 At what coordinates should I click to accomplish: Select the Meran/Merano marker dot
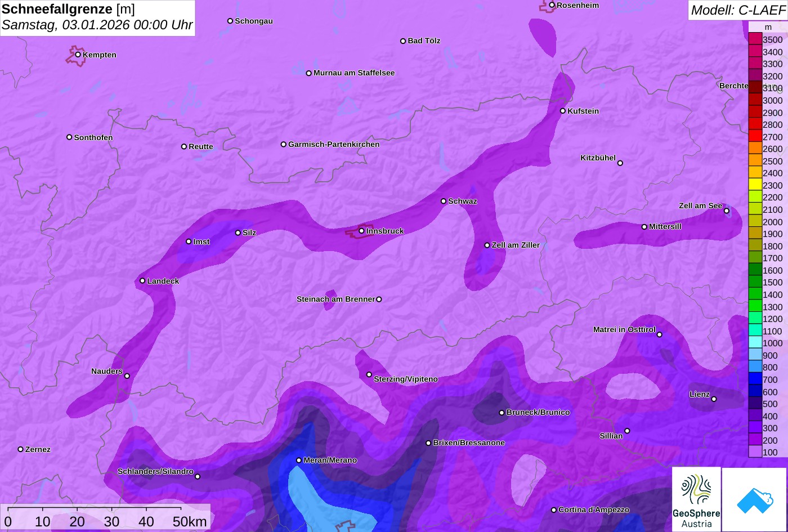point(299,461)
